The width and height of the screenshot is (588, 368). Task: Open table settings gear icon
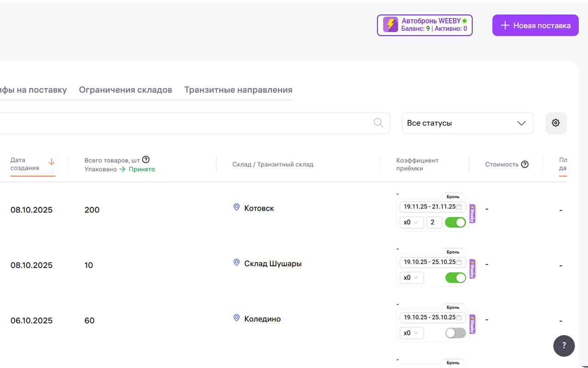(556, 123)
